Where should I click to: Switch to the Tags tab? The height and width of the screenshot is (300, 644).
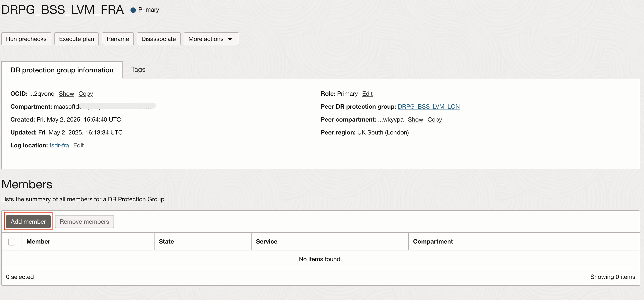(x=138, y=70)
